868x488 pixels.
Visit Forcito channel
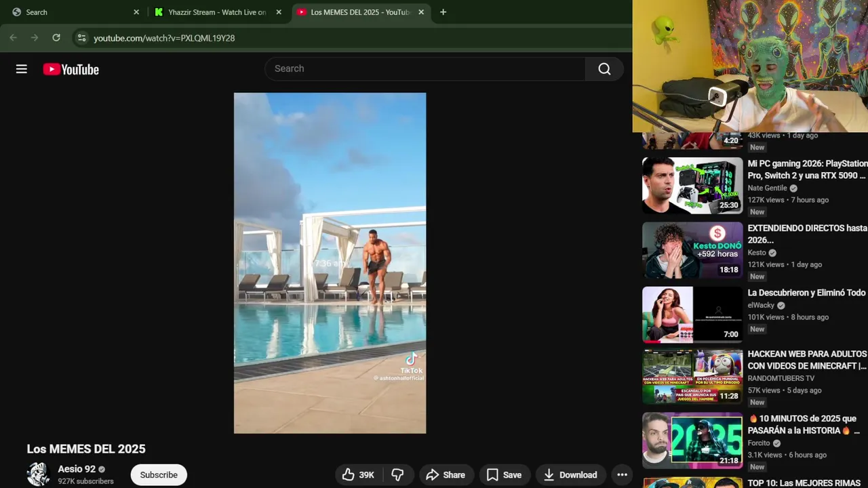click(x=759, y=443)
